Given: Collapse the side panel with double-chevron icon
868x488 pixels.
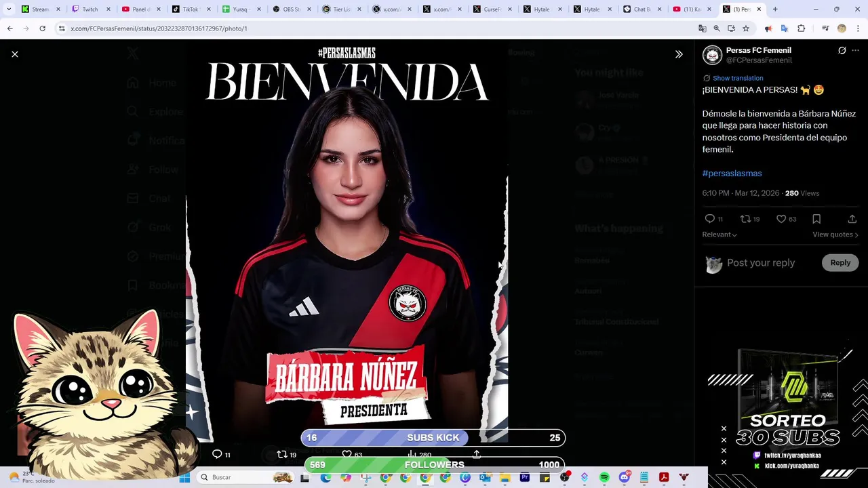Looking at the screenshot, I should tap(679, 54).
